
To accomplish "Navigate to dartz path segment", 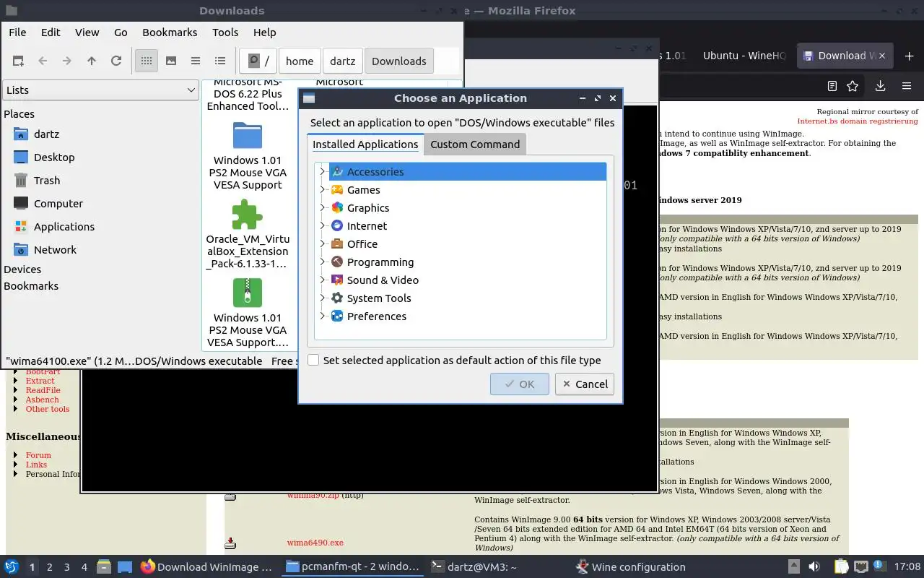I will [343, 61].
